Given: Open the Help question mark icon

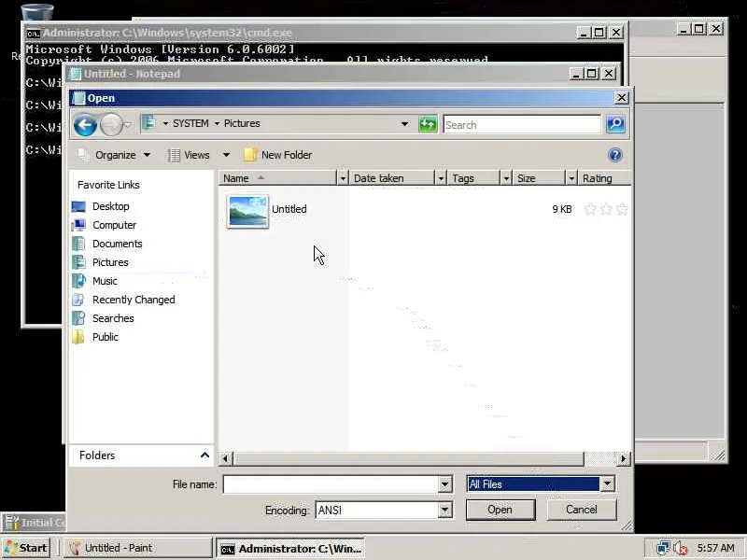Looking at the screenshot, I should click(615, 155).
